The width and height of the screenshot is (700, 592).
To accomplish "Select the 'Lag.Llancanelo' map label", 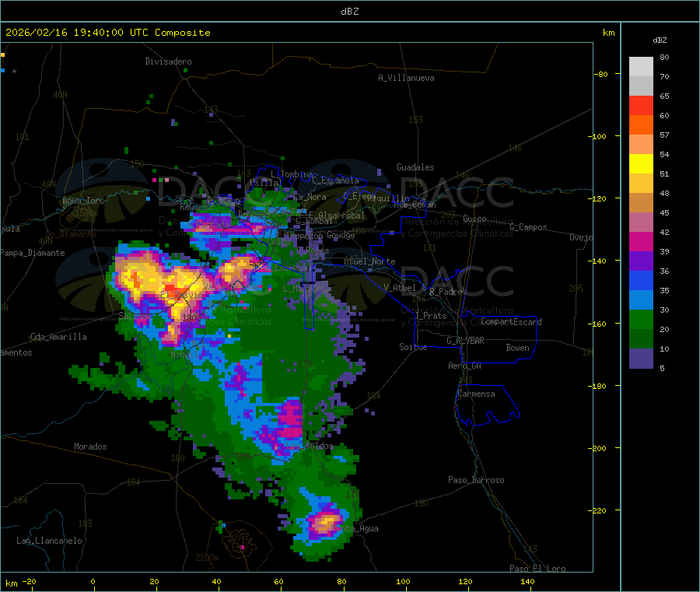I will point(49,541).
